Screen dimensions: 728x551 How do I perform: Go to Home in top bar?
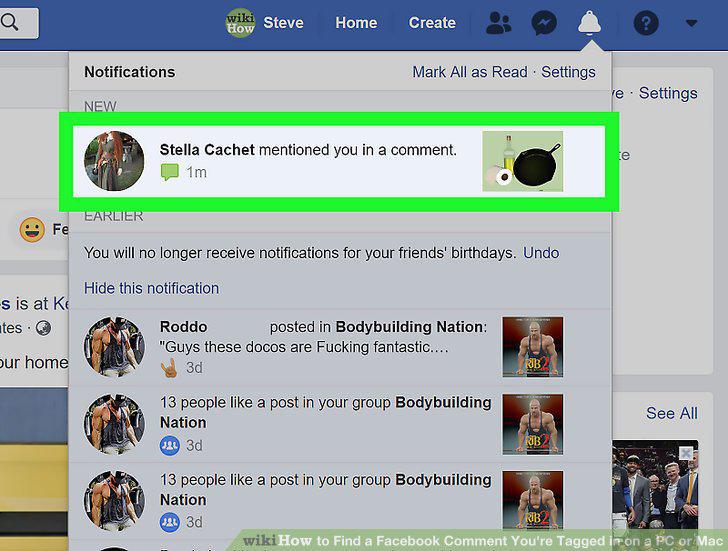[x=356, y=22]
